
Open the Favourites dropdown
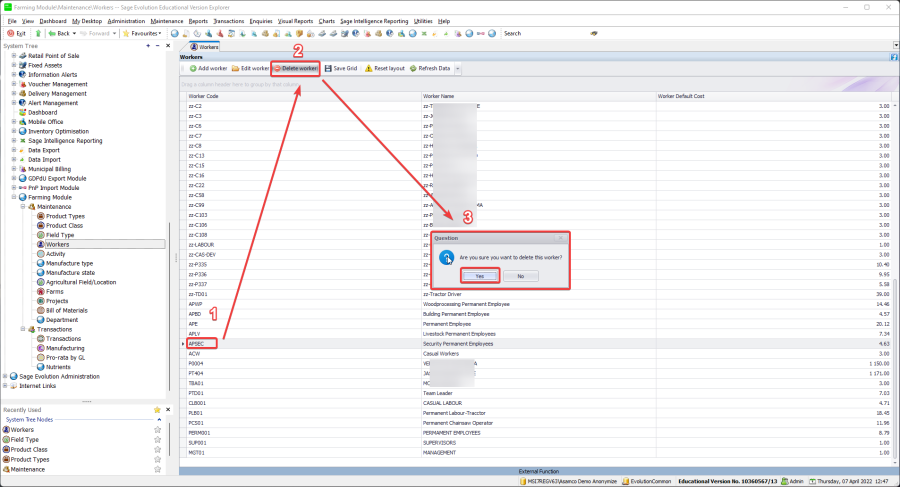(145, 33)
